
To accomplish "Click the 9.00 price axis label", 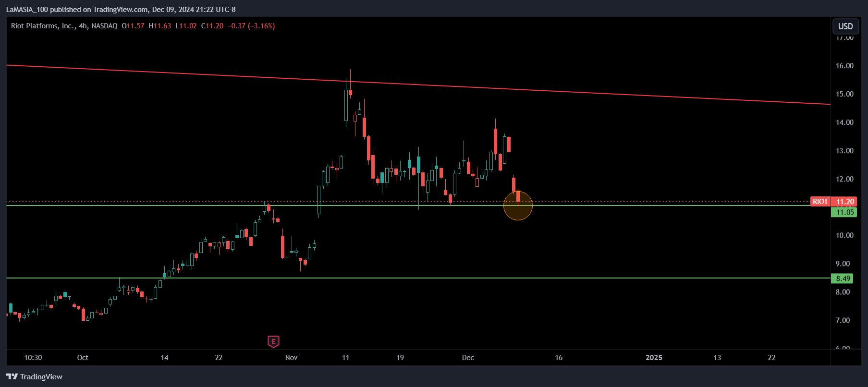I will pos(843,264).
